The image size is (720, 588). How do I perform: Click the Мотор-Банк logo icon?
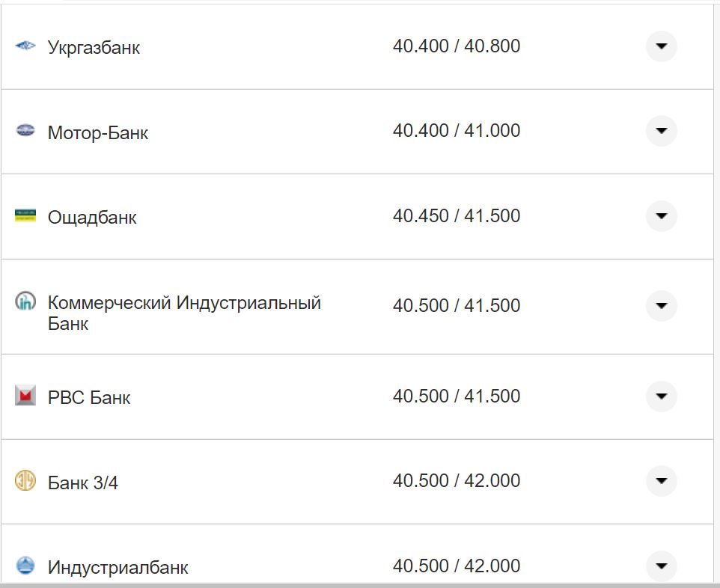[25, 131]
